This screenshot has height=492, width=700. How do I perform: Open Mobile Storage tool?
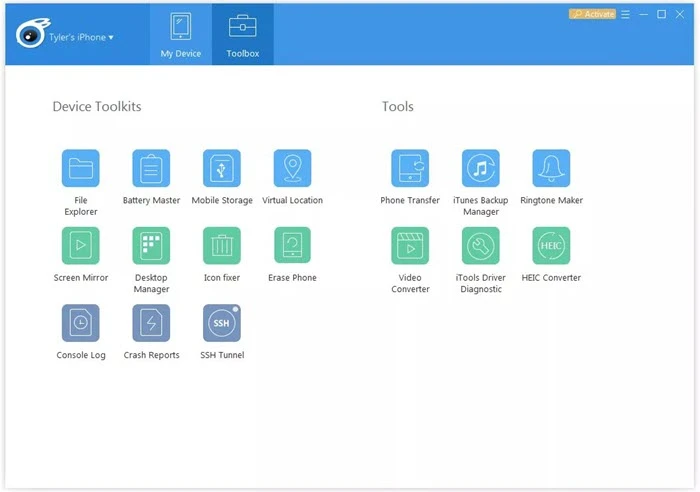point(222,168)
